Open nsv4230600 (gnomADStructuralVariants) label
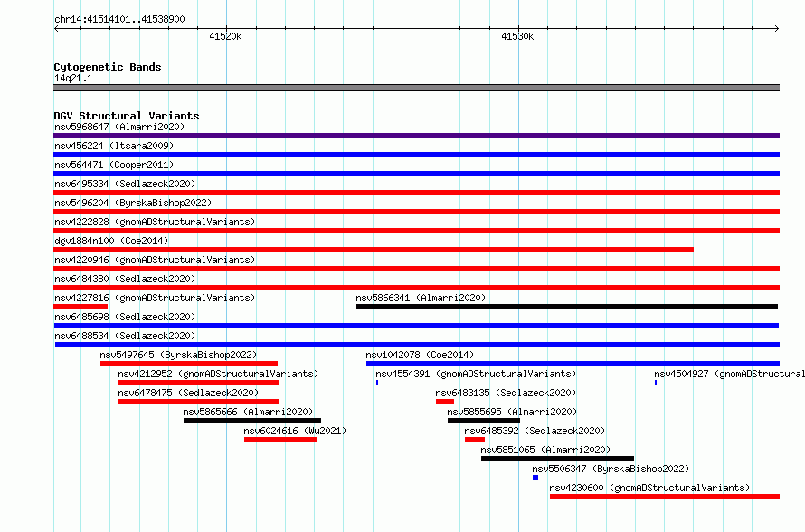Screen dimensions: 805x532 point(649,488)
